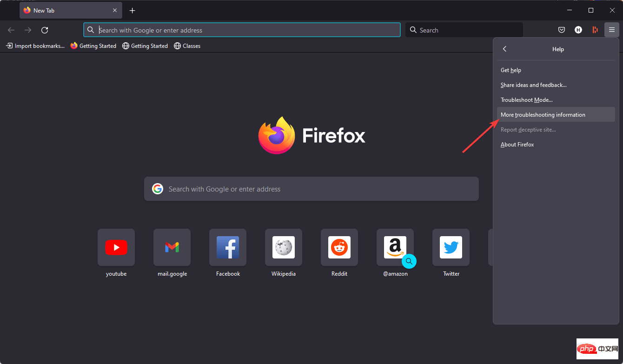Screen dimensions: 623x364
Task: Choose Troubleshoot Mode menu entry
Action: click(x=526, y=100)
